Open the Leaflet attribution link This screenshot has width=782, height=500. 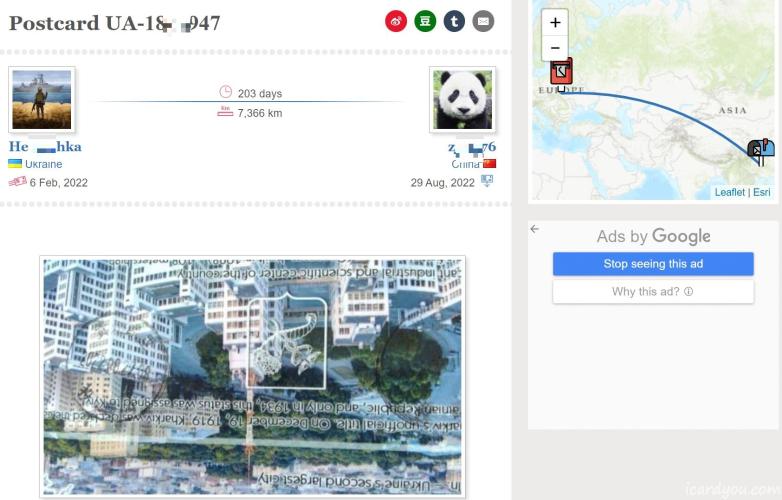click(730, 192)
